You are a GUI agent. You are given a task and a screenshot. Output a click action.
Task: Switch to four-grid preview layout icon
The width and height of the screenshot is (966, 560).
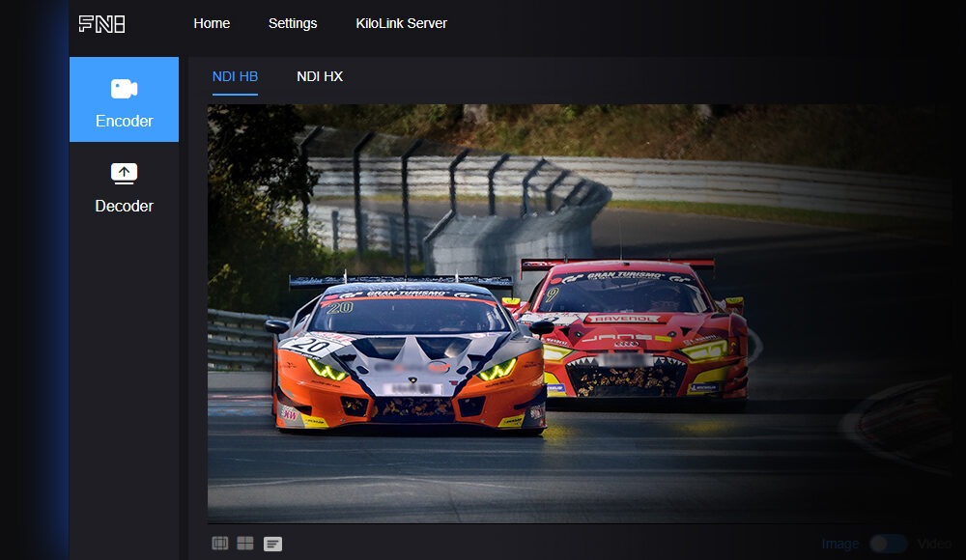[245, 544]
